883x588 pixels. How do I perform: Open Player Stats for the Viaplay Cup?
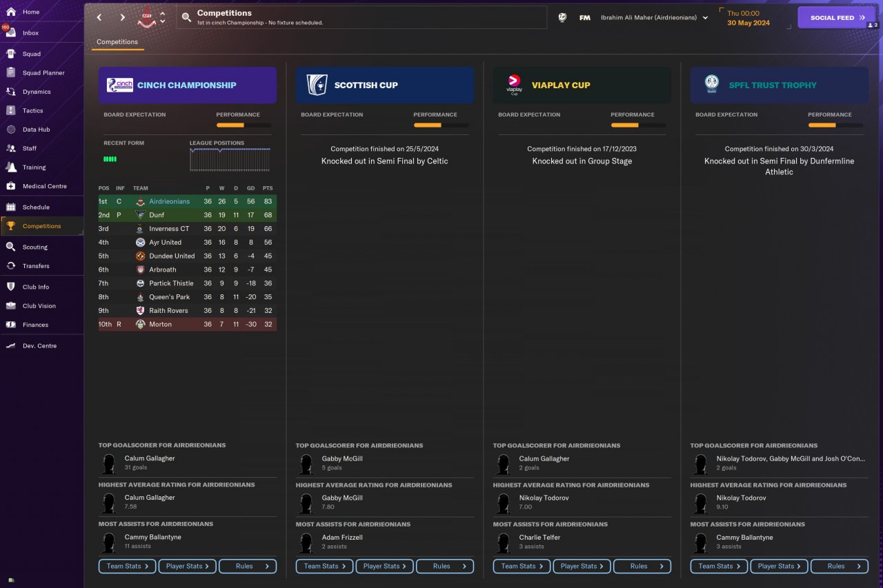[x=582, y=567]
